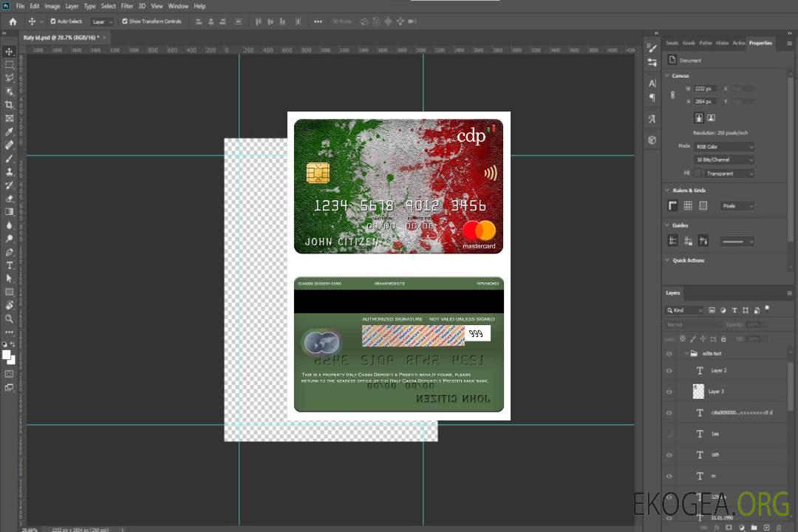Collapse the Canvas section
This screenshot has width=798, height=532.
pyautogui.click(x=667, y=75)
